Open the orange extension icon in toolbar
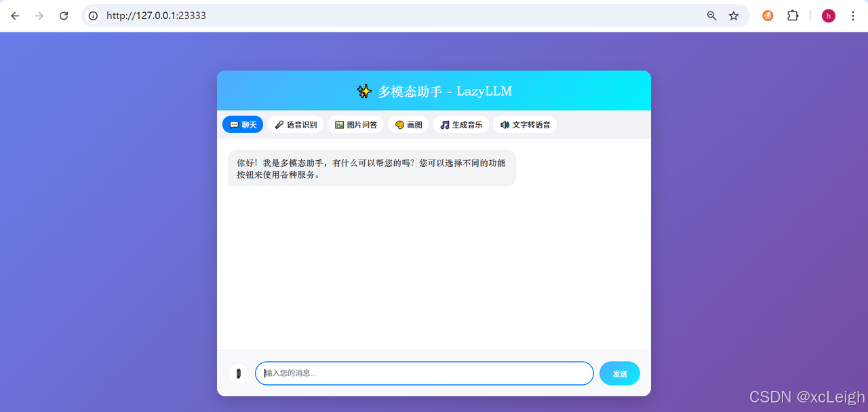Screen dimensions: 868x412 [x=768, y=16]
